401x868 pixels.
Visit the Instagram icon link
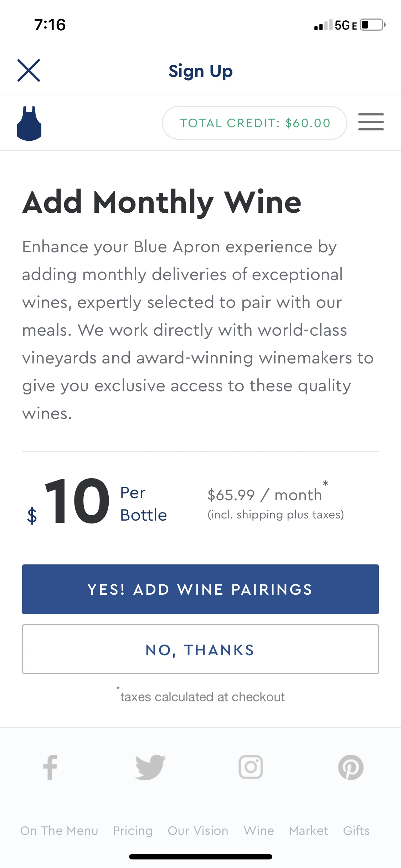[x=251, y=767]
